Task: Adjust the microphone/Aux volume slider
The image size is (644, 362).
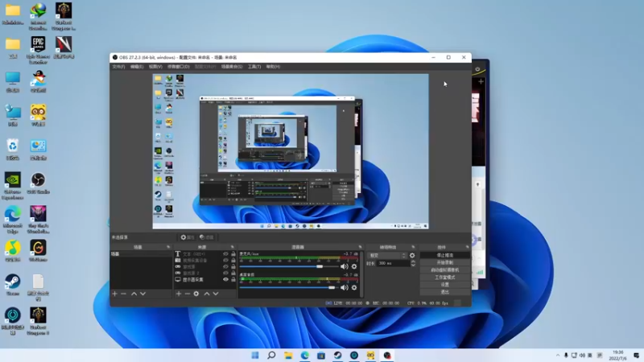Action: tap(288, 267)
